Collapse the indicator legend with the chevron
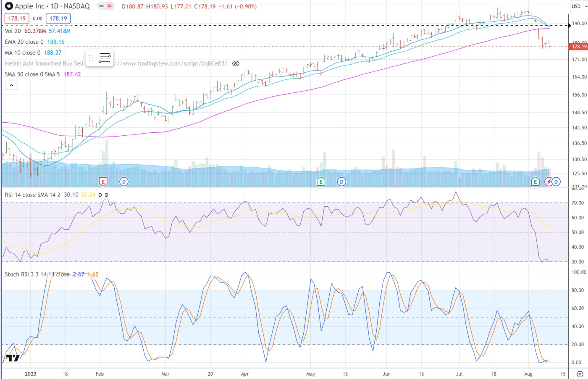 (11, 85)
